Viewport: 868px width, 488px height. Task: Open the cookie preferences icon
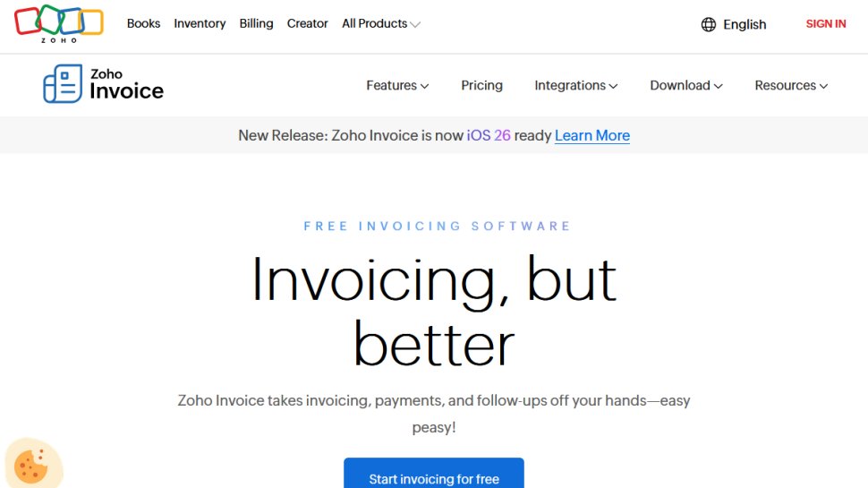(32, 465)
